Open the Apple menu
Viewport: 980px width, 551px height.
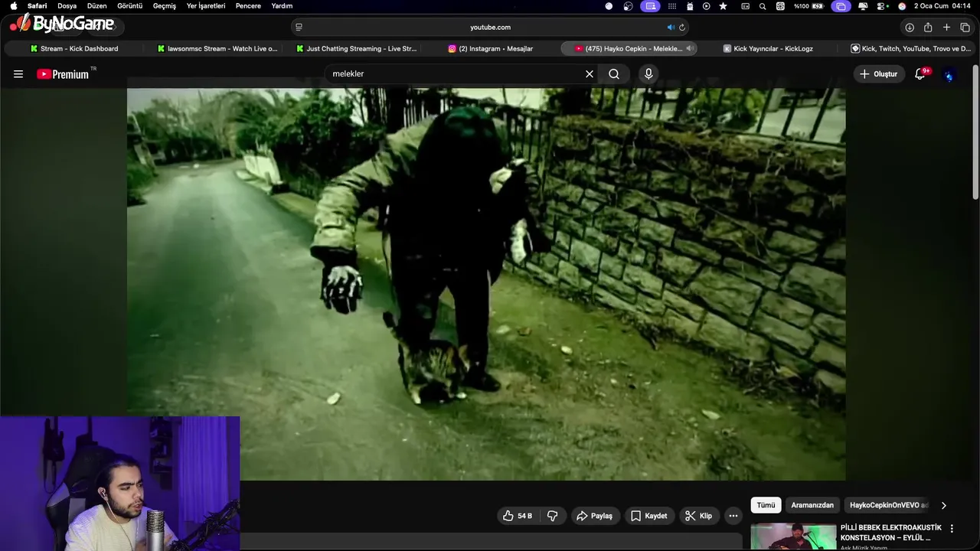click(x=13, y=5)
